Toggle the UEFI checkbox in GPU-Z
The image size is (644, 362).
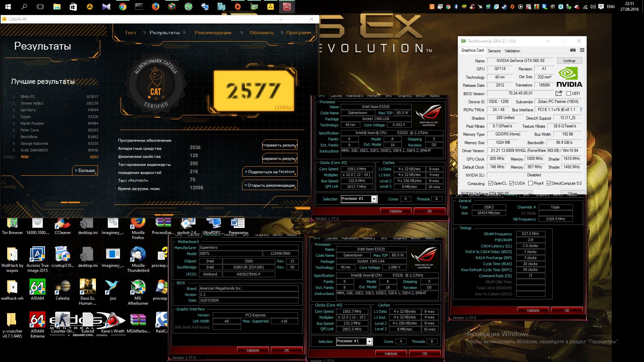pos(569,94)
